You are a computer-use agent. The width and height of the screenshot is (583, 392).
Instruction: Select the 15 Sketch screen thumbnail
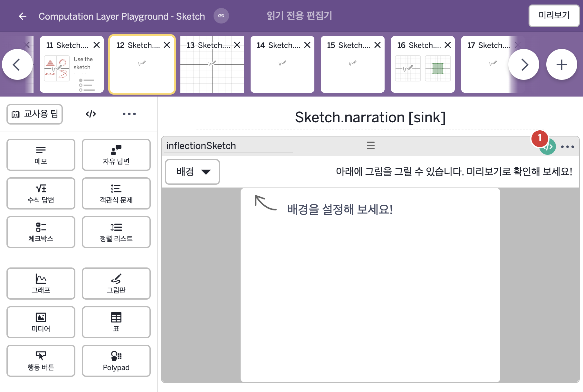coord(353,64)
